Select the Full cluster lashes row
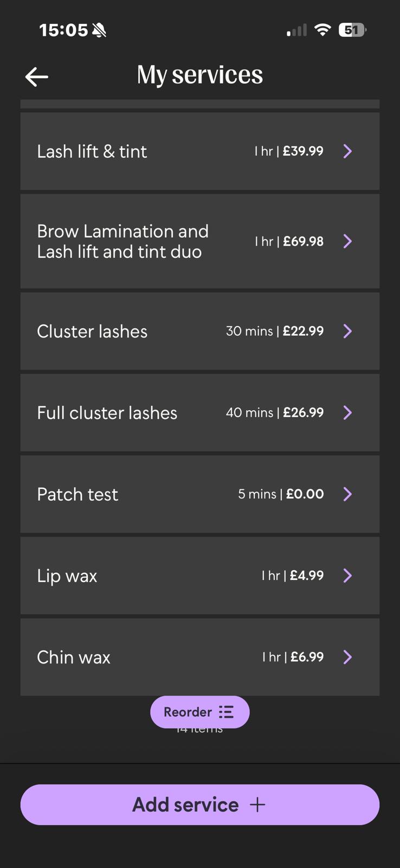 coord(163,413)
